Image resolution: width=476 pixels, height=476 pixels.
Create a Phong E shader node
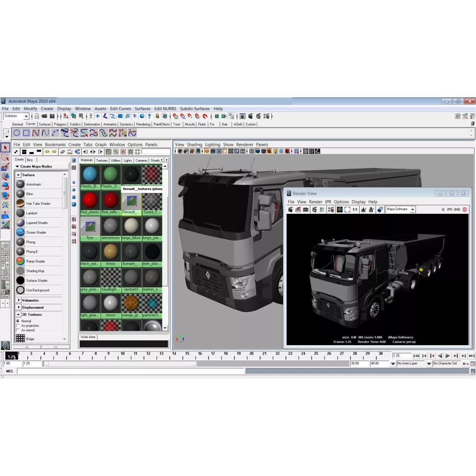coord(39,252)
